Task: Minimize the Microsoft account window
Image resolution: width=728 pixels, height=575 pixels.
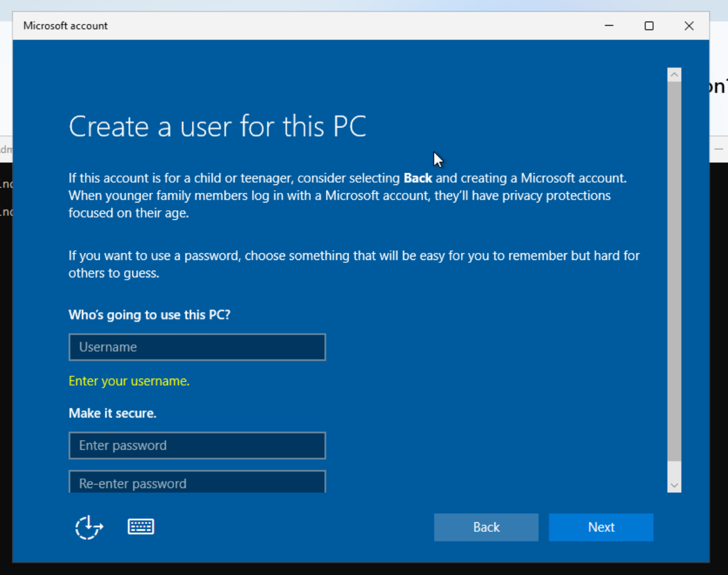Action: click(x=609, y=26)
